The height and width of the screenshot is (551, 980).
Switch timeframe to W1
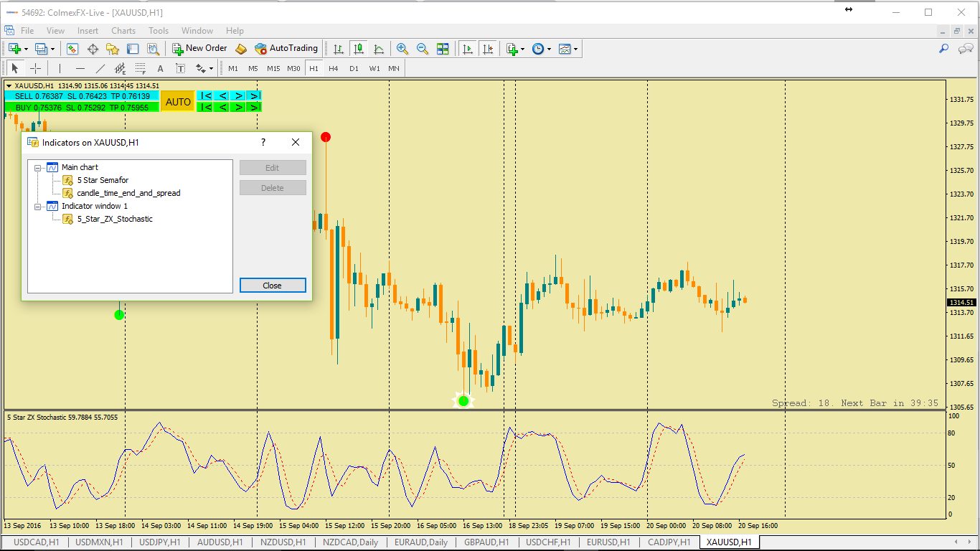(374, 68)
